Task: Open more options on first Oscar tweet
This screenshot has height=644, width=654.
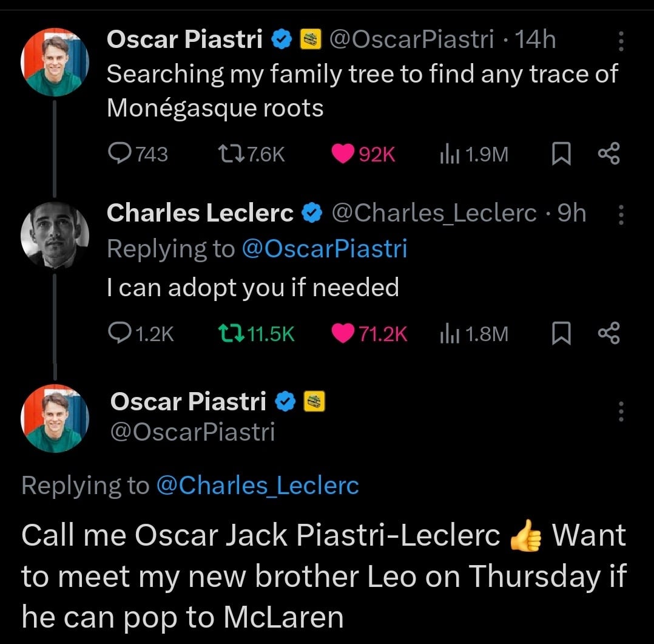Action: coord(621,41)
